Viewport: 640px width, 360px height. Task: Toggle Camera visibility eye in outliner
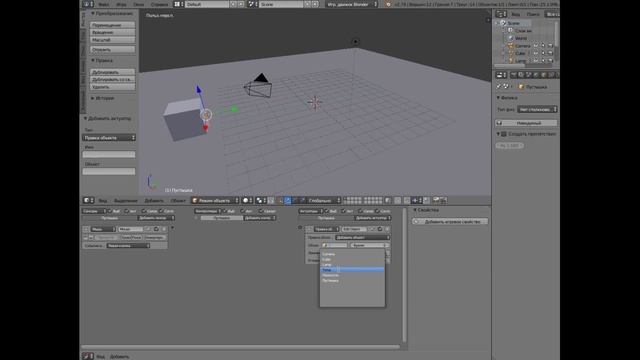[x=536, y=46]
